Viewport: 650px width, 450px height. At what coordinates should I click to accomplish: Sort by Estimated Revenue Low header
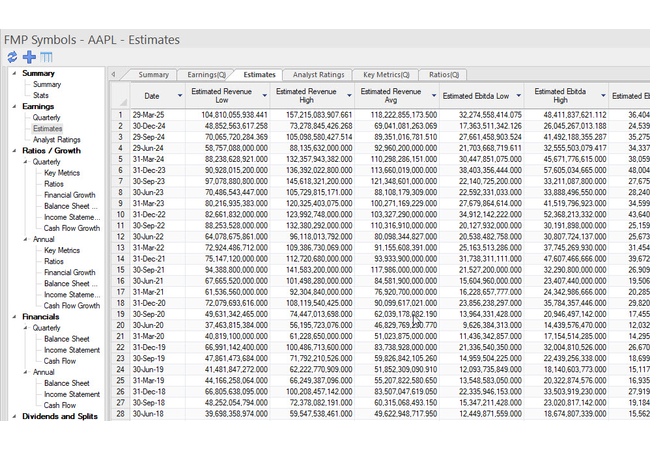pyautogui.click(x=221, y=96)
